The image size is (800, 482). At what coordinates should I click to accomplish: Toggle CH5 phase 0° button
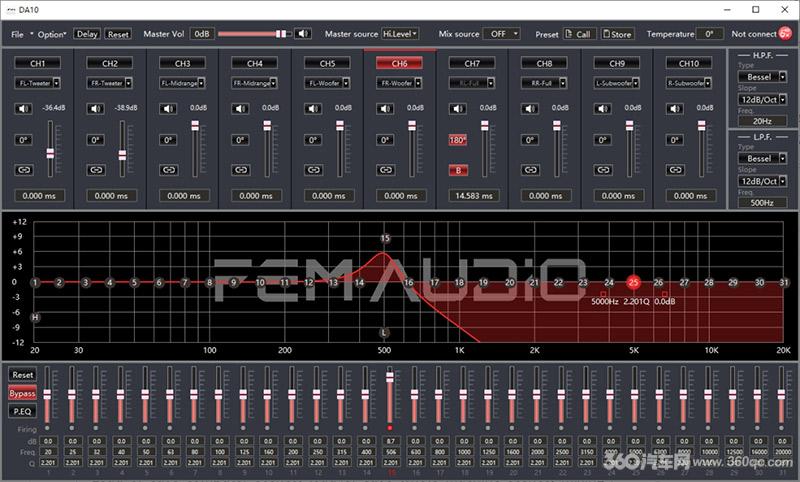click(x=313, y=140)
